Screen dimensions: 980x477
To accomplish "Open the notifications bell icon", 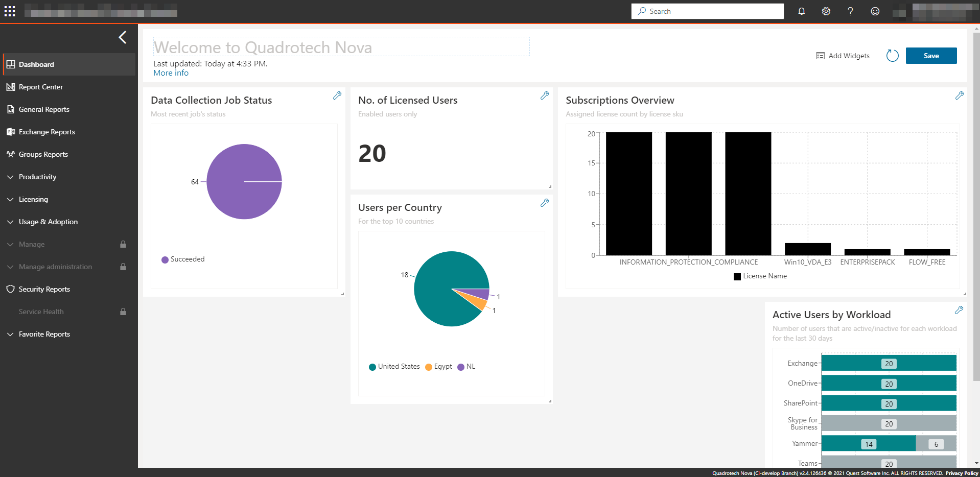I will [x=802, y=11].
